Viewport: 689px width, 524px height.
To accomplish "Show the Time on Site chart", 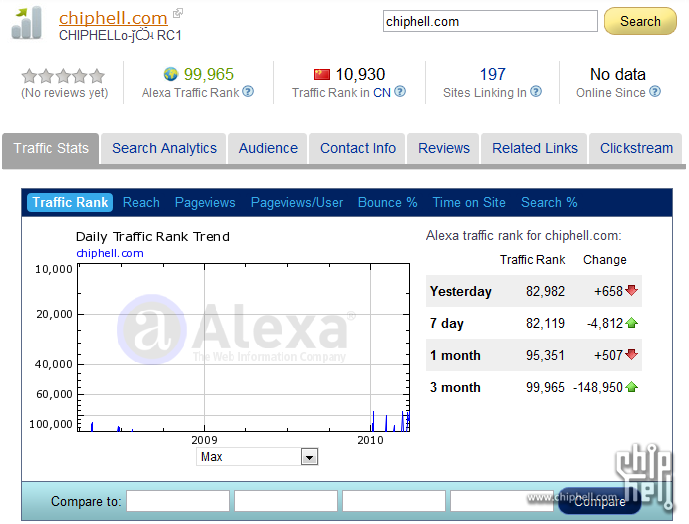I will point(469,203).
